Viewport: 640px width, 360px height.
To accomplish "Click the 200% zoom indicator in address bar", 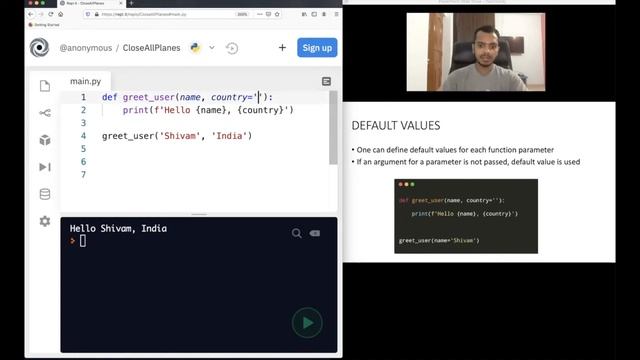I will [x=242, y=14].
